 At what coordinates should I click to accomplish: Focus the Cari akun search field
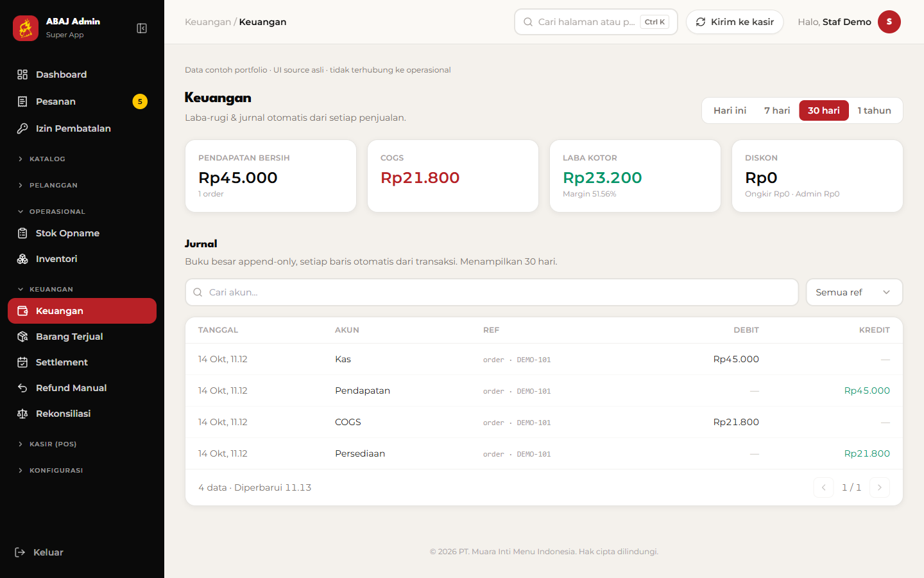pos(492,292)
